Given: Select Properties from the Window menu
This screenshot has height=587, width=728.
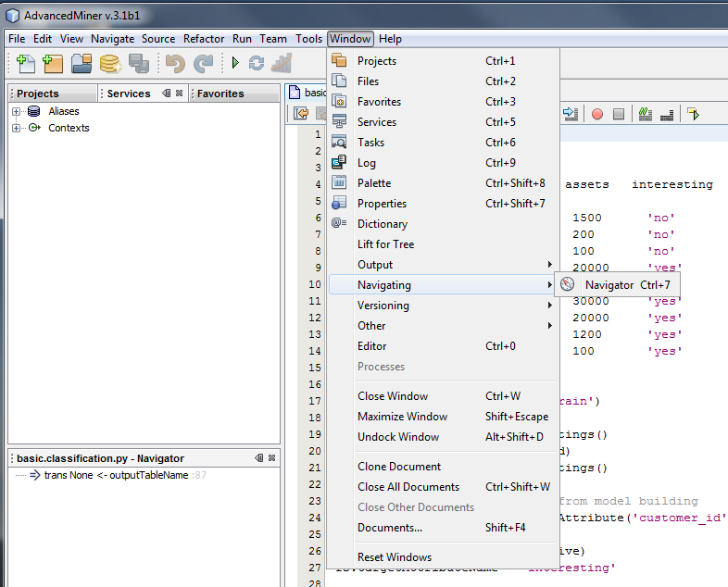Looking at the screenshot, I should [444, 204].
